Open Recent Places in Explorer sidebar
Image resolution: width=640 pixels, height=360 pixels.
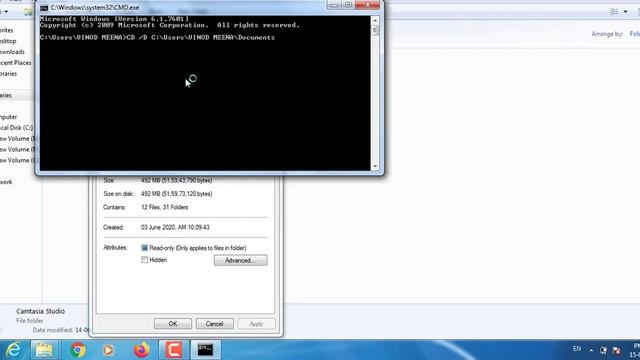[15, 62]
